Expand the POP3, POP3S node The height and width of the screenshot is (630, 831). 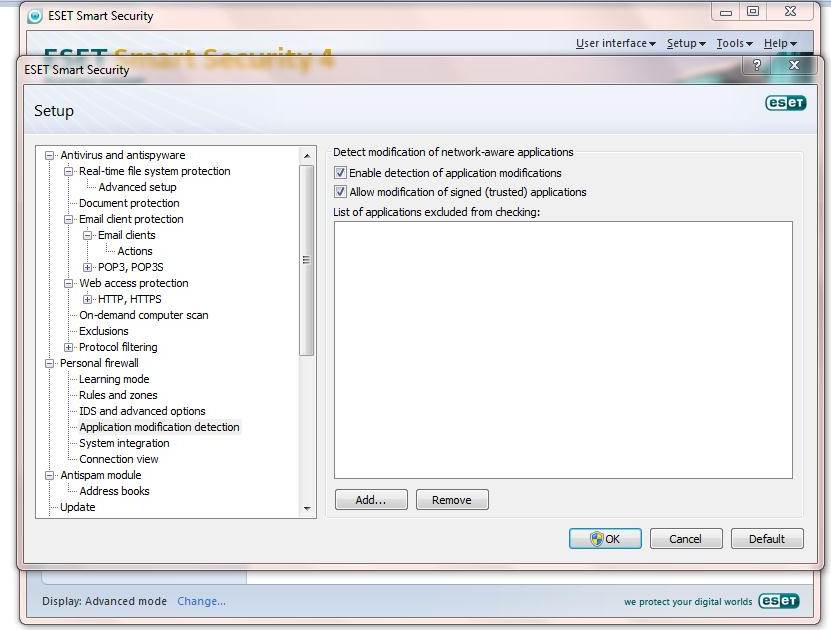87,267
